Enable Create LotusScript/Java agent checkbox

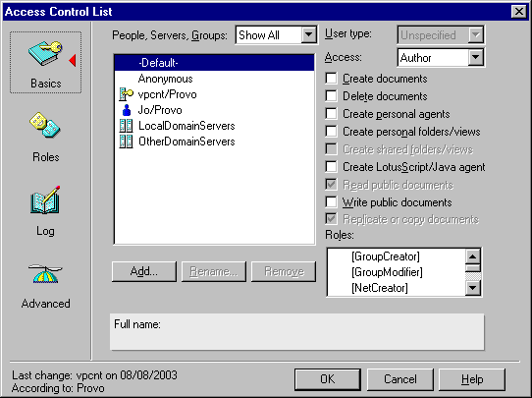tap(331, 167)
